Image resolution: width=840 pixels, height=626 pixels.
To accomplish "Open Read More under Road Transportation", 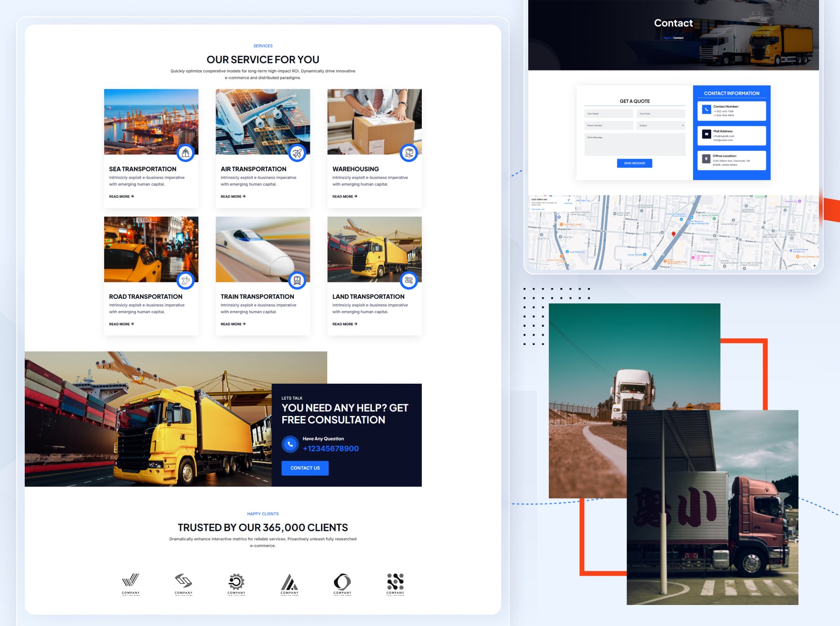I will click(121, 324).
